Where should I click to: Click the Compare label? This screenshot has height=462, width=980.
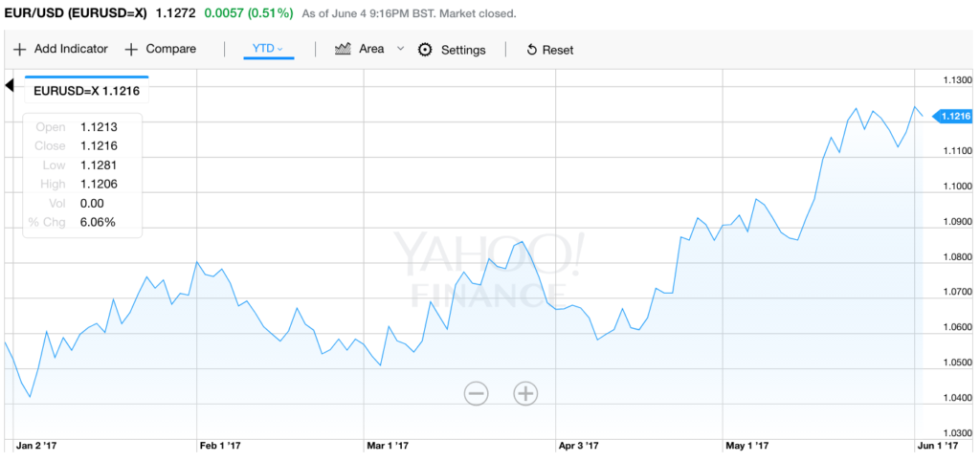coord(170,49)
